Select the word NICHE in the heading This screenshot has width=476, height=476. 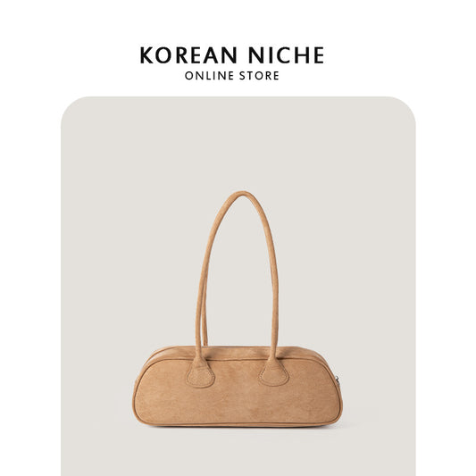click(x=287, y=55)
